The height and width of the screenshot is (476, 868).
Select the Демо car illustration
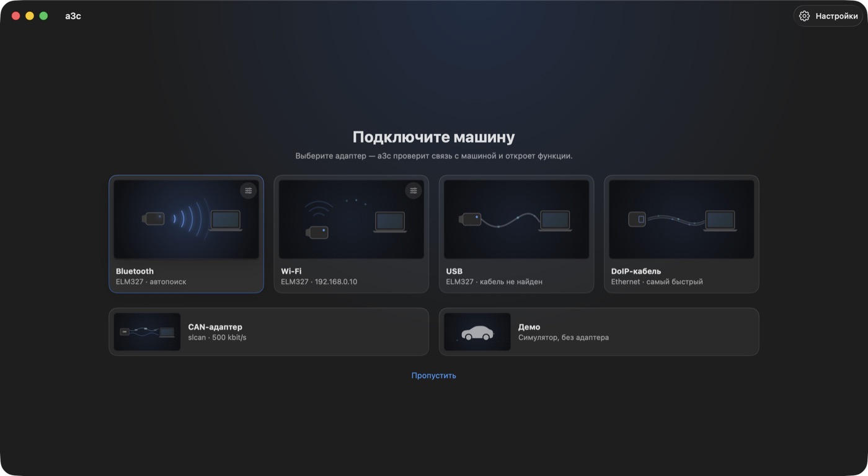click(x=477, y=332)
